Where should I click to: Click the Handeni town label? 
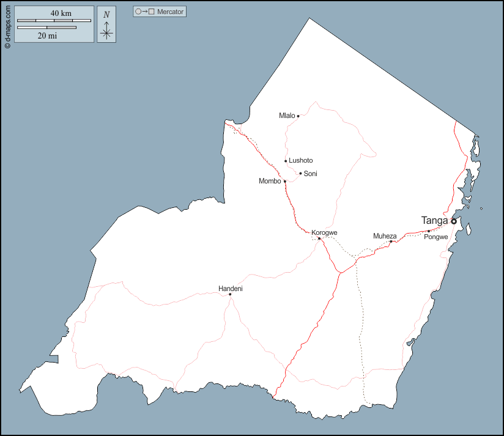pos(231,289)
